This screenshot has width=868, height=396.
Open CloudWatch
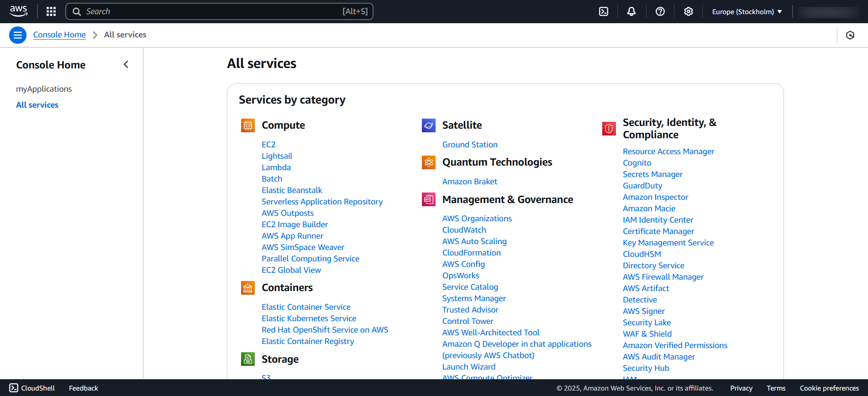point(464,230)
